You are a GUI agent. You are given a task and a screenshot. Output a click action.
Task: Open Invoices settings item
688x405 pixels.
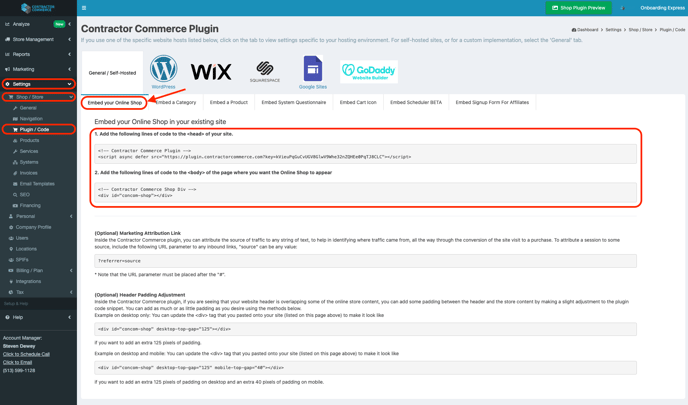tap(29, 173)
